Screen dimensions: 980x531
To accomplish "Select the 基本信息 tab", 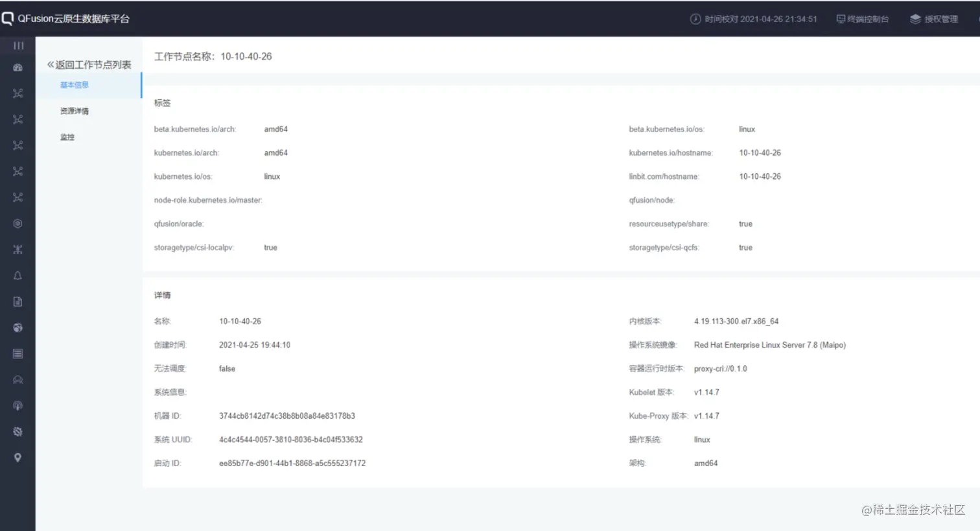I will click(75, 85).
